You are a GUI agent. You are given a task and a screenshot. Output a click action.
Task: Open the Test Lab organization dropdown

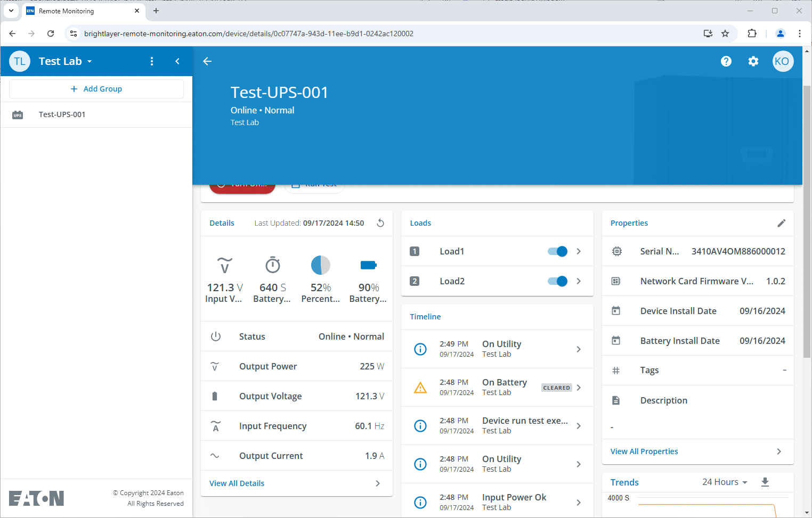66,61
